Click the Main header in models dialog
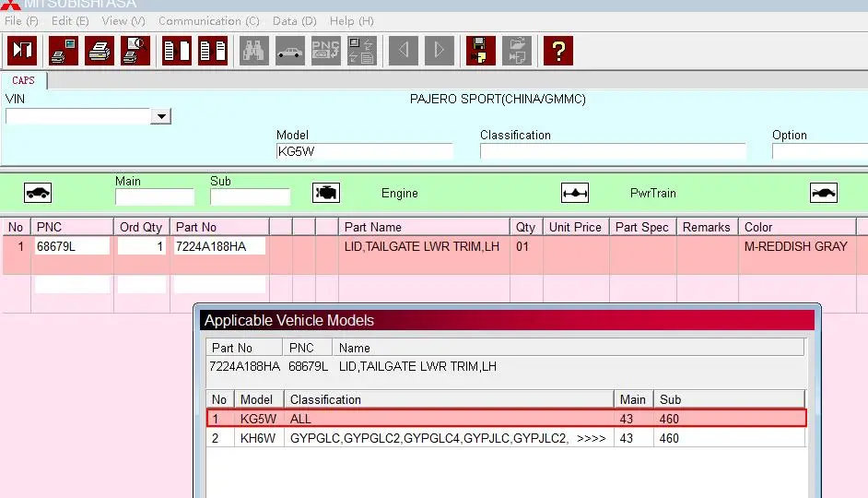This screenshot has width=868, height=498. click(634, 399)
